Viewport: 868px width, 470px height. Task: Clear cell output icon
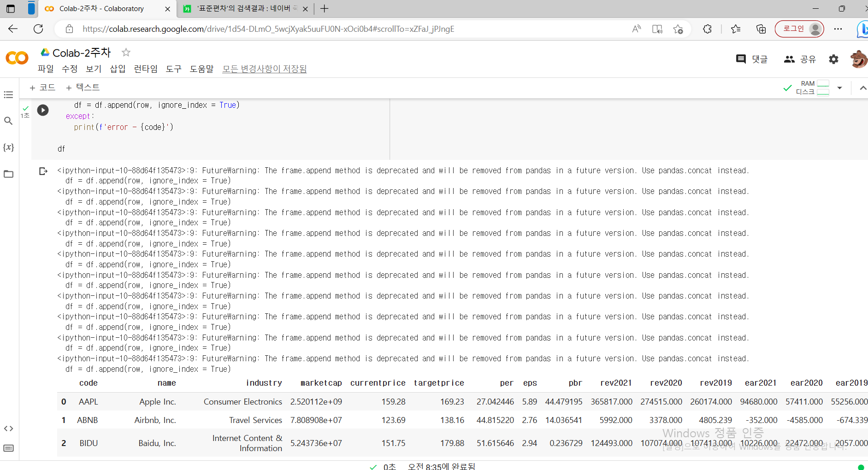pos(43,171)
